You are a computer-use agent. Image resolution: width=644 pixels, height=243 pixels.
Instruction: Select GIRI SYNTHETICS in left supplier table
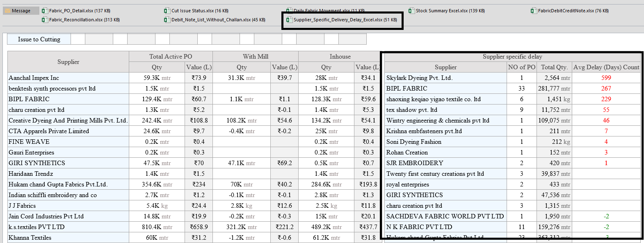pos(69,163)
